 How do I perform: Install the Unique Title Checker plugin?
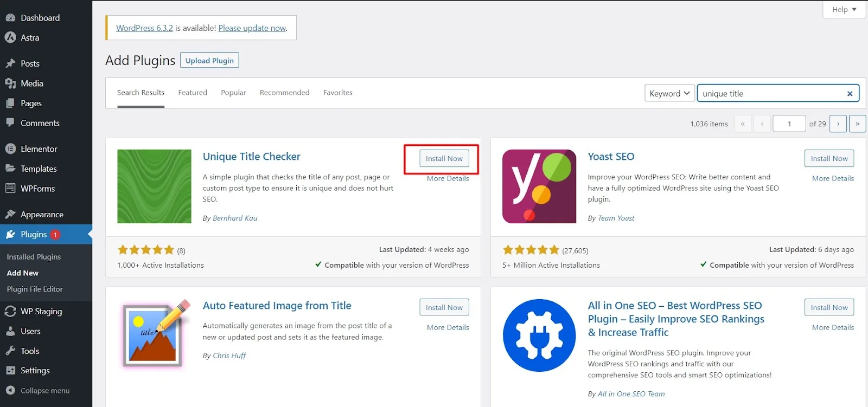pyautogui.click(x=444, y=158)
